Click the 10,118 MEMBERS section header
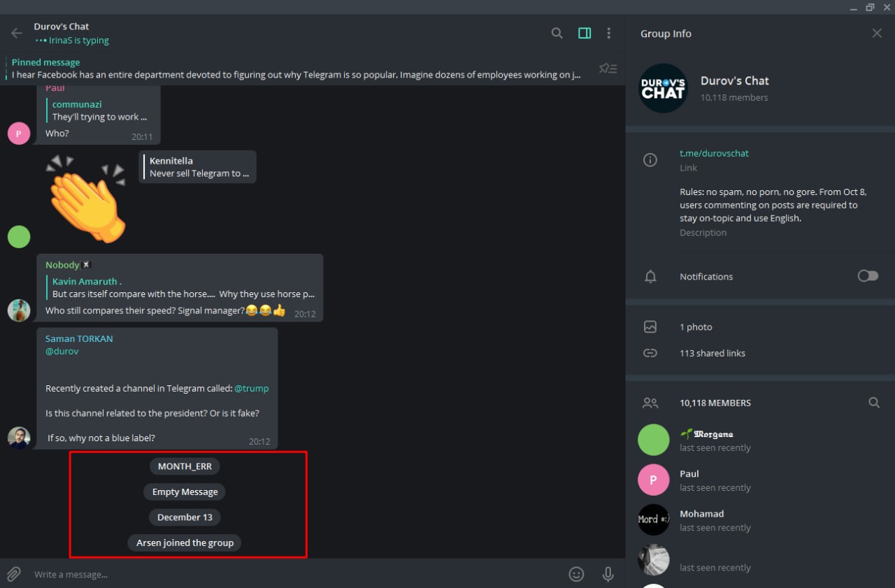Viewport: 895px width, 588px height. (x=715, y=403)
